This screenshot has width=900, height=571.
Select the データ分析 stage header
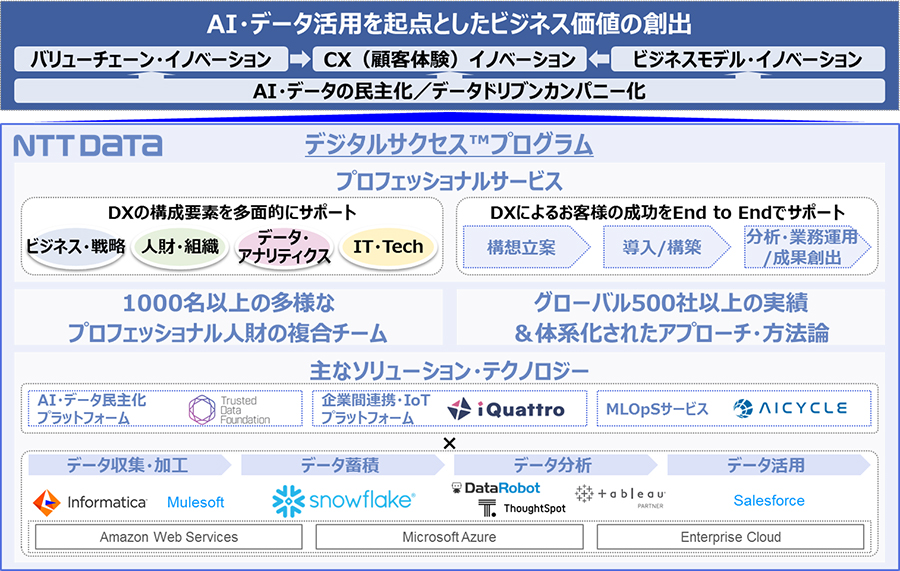556,465
